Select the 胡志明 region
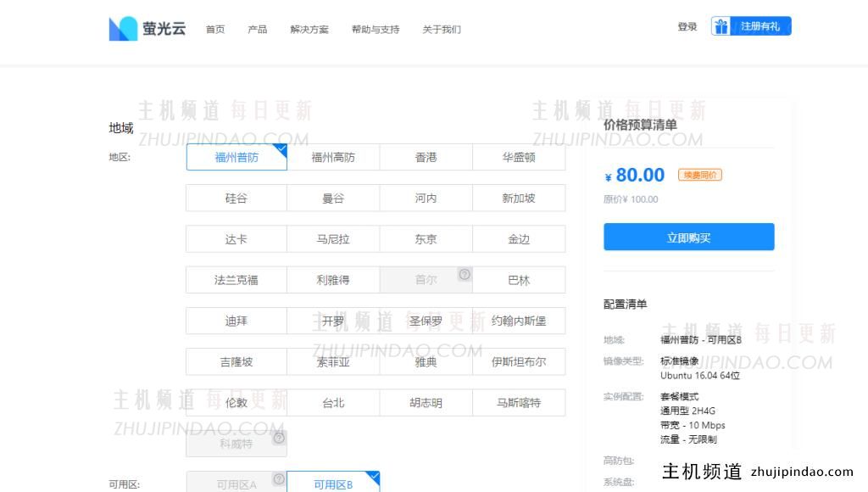The width and height of the screenshot is (868, 492). [426, 403]
